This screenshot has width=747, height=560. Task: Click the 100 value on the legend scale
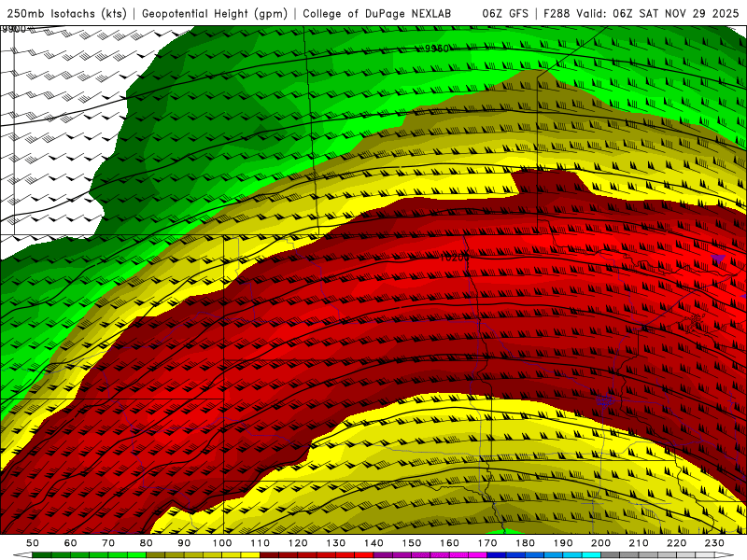(222, 543)
